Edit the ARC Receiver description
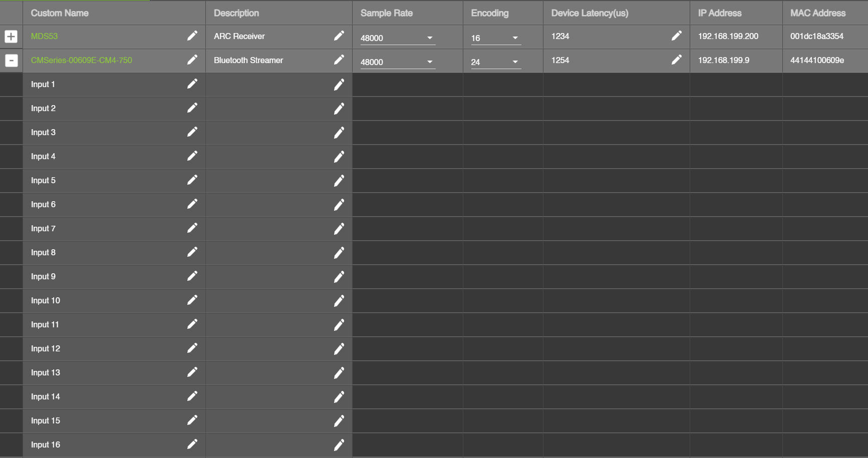The height and width of the screenshot is (458, 868). pos(339,36)
